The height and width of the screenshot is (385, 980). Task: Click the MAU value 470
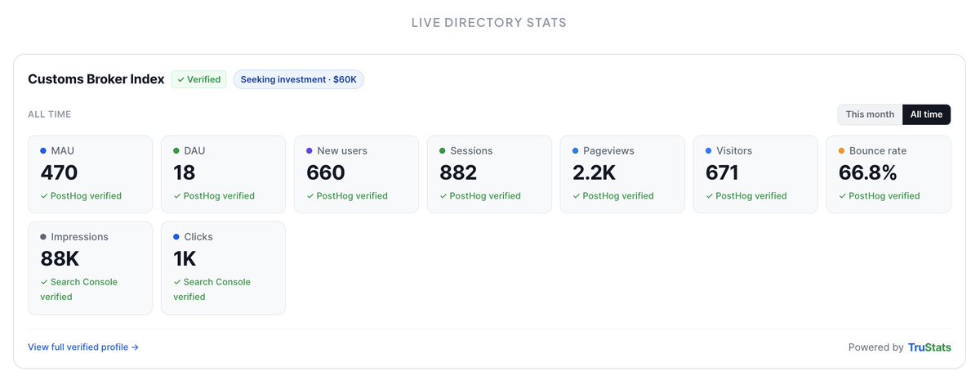[x=59, y=173]
